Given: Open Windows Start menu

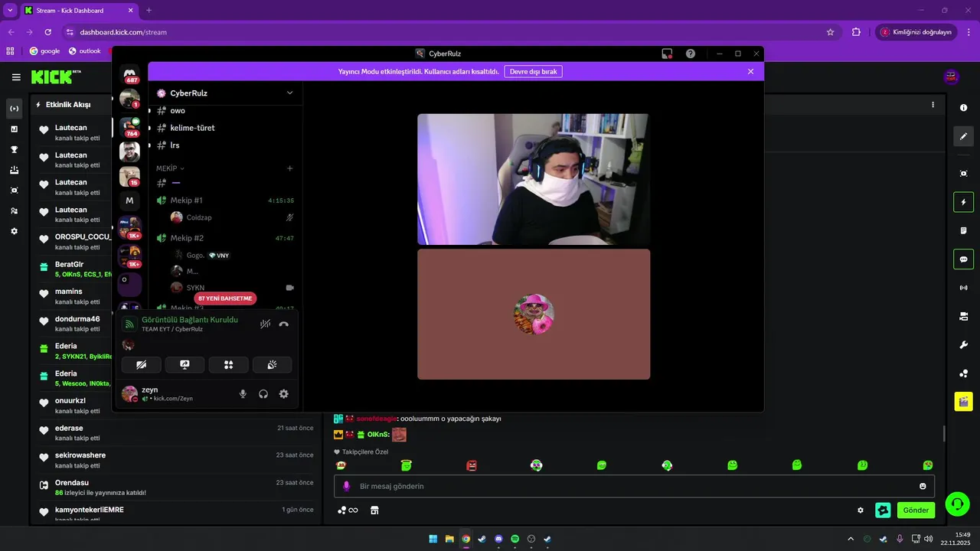Looking at the screenshot, I should (433, 539).
